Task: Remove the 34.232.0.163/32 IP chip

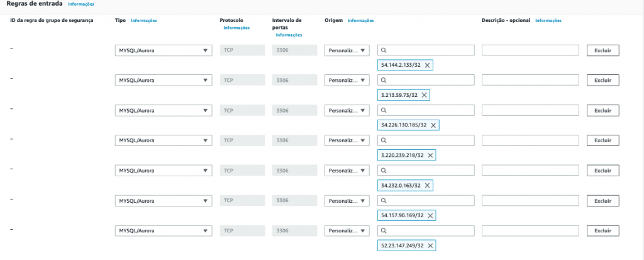Action: [x=428, y=186]
